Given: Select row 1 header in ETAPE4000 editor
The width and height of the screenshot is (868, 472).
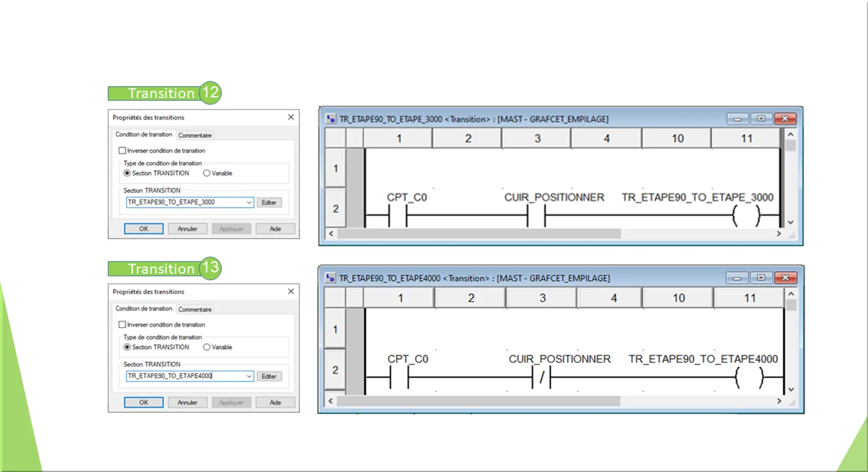Looking at the screenshot, I should pos(335,329).
